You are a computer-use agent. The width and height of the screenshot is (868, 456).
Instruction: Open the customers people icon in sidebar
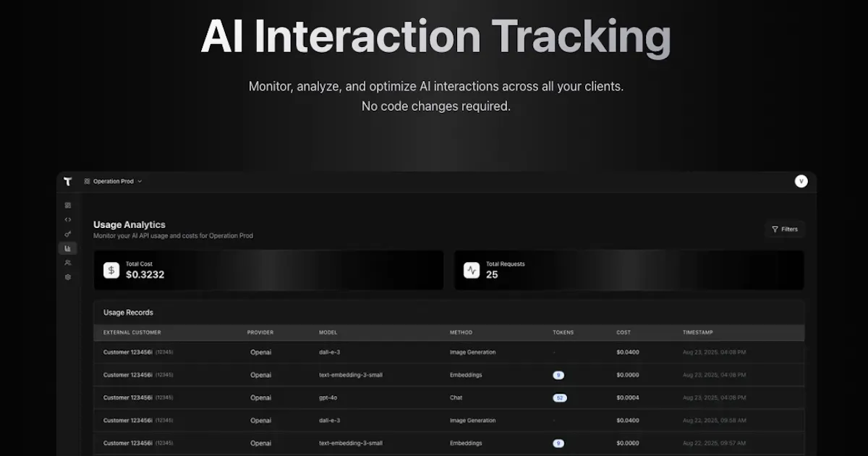click(68, 263)
